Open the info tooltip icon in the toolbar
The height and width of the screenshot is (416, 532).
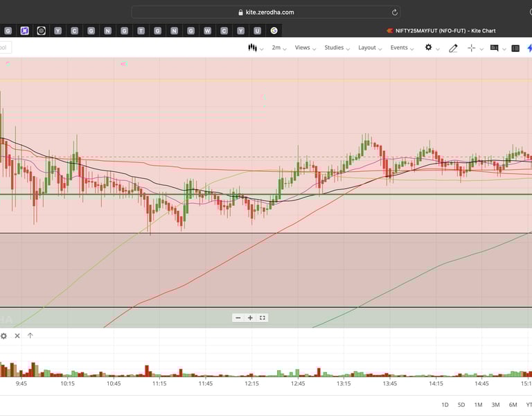pos(495,48)
